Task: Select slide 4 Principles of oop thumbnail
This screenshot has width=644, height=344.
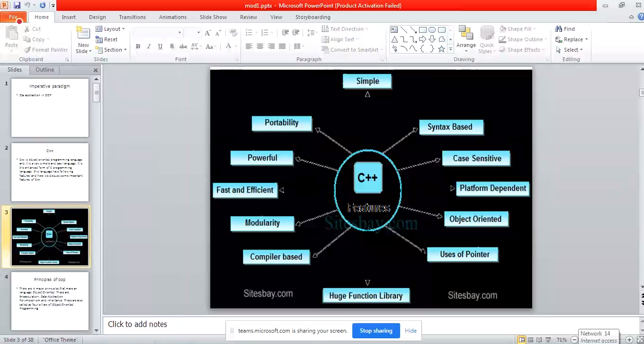Action: pos(50,300)
